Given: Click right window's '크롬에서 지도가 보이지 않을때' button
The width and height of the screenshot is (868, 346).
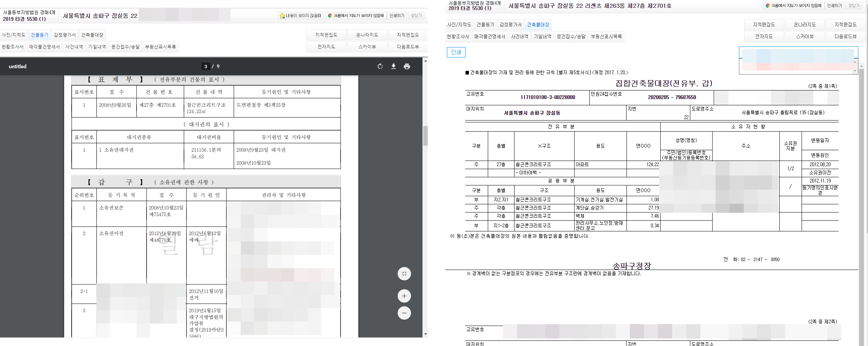Looking at the screenshot, I should click(794, 6).
